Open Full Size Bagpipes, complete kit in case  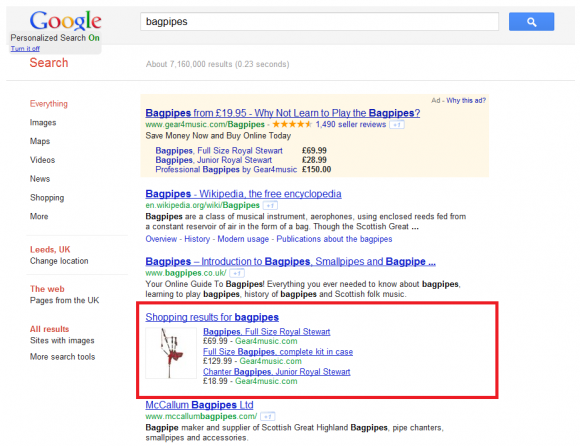coord(278,352)
